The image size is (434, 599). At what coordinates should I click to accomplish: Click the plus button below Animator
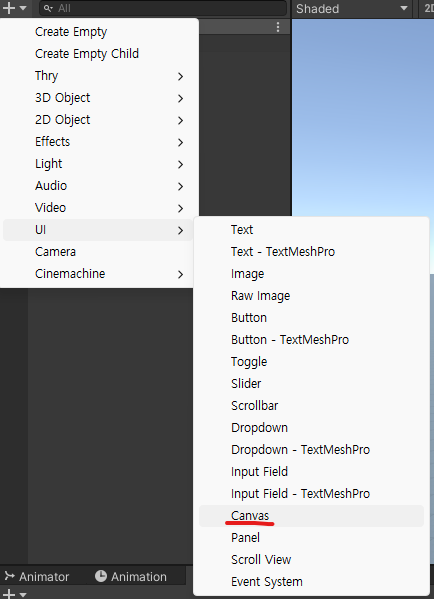click(14, 594)
